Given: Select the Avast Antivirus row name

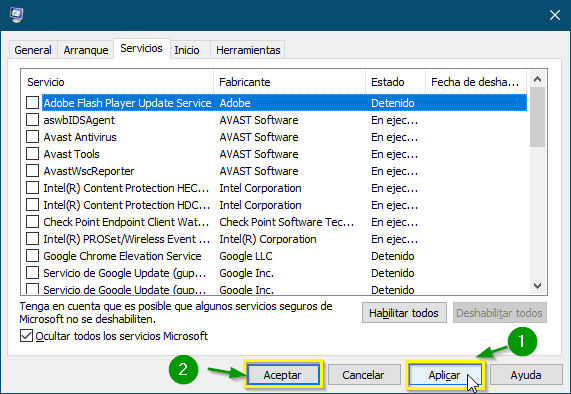Looking at the screenshot, I should (80, 137).
